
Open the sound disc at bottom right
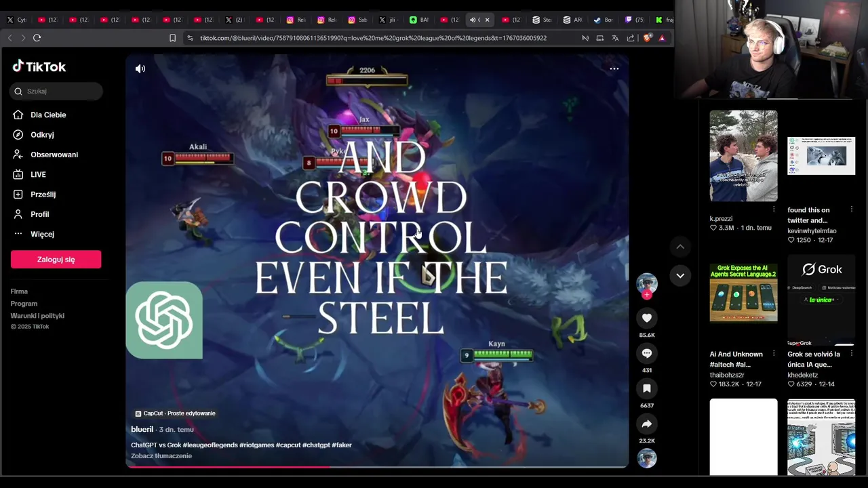coord(647,458)
